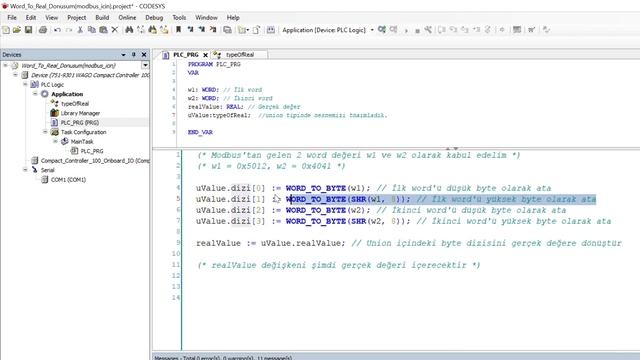
Task: Select typeOfReal in the device tree
Action: pyautogui.click(x=75, y=104)
